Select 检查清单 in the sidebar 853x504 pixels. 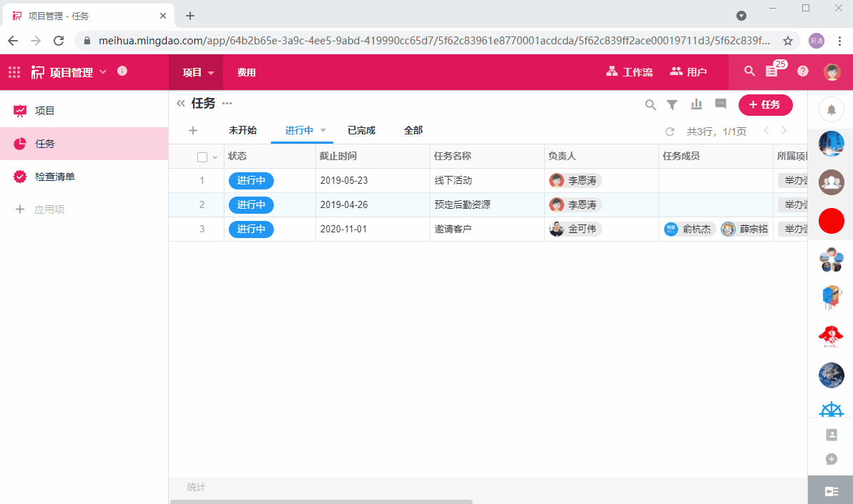click(55, 177)
